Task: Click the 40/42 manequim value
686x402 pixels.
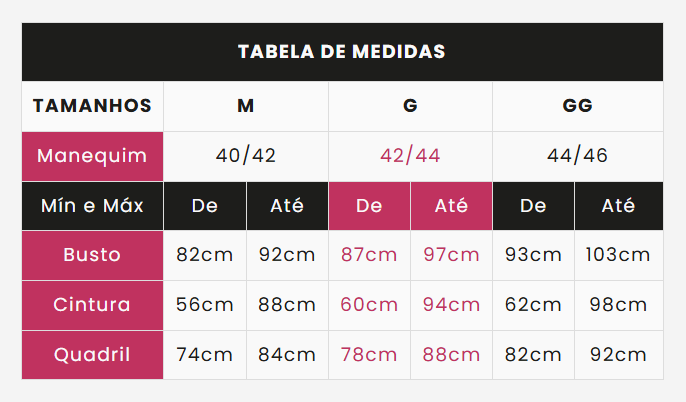Action: [x=245, y=156]
